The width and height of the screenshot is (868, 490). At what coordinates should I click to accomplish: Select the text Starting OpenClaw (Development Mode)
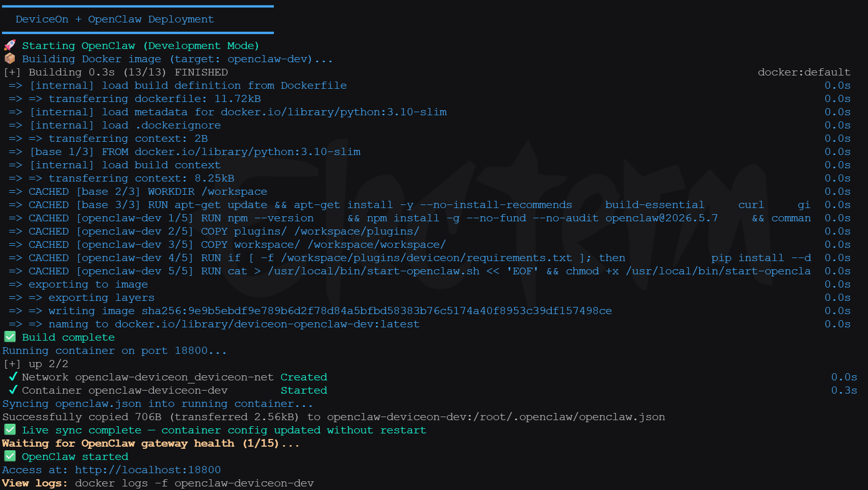pos(140,45)
